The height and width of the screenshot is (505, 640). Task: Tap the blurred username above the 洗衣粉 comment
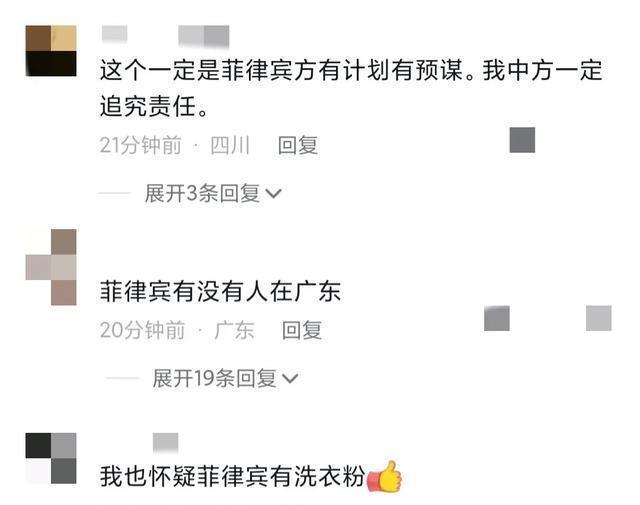pos(165,443)
